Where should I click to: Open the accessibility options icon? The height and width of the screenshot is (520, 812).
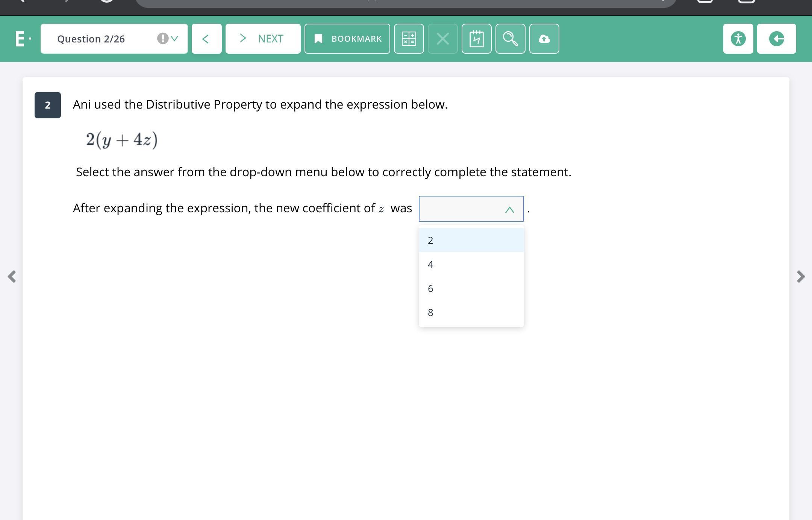coord(738,39)
